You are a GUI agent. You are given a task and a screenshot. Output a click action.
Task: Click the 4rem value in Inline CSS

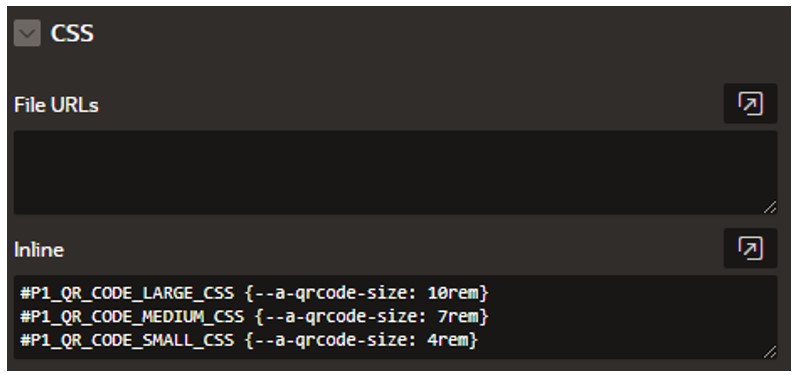coord(448,340)
